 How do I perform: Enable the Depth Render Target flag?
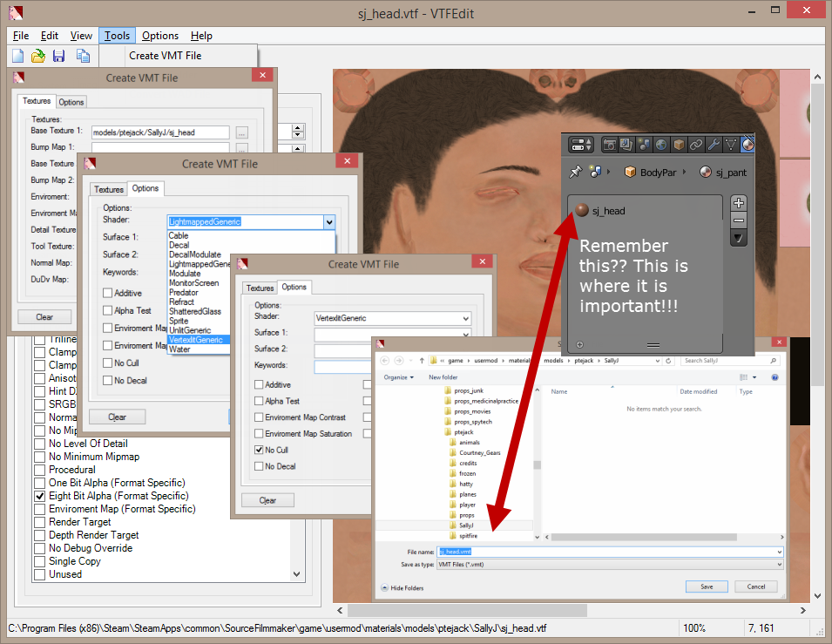pyautogui.click(x=39, y=536)
